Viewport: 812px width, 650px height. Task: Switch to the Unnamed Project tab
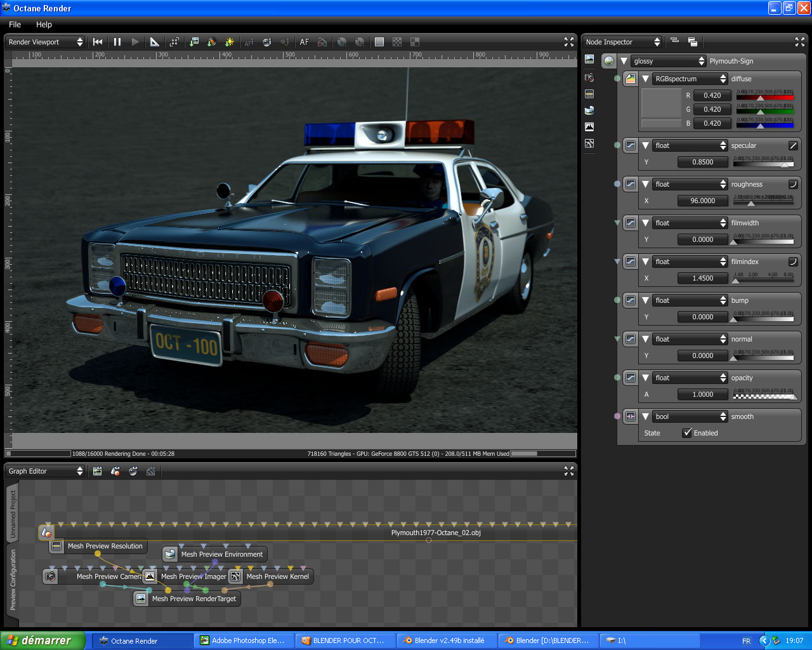pyautogui.click(x=13, y=514)
